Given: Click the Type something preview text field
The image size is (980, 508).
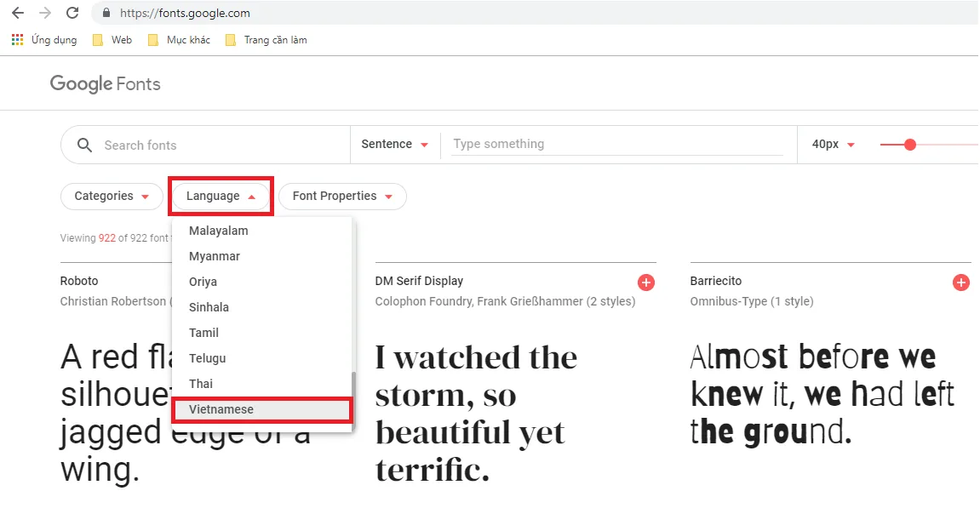Looking at the screenshot, I should click(x=617, y=145).
